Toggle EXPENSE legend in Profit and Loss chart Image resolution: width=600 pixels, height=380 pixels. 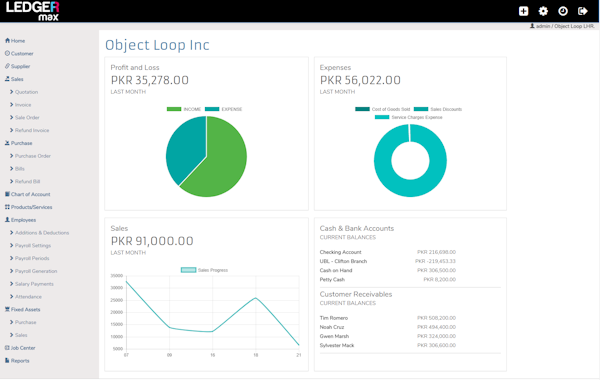coord(223,109)
